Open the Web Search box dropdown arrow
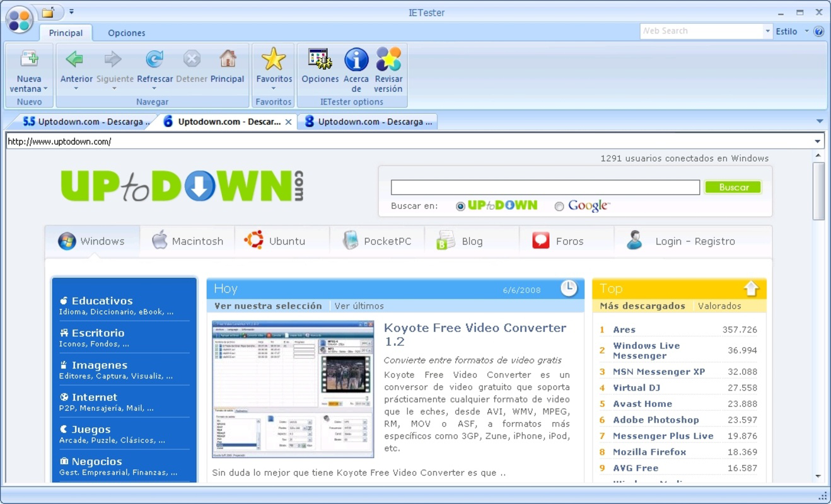This screenshot has width=831, height=504. point(767,31)
